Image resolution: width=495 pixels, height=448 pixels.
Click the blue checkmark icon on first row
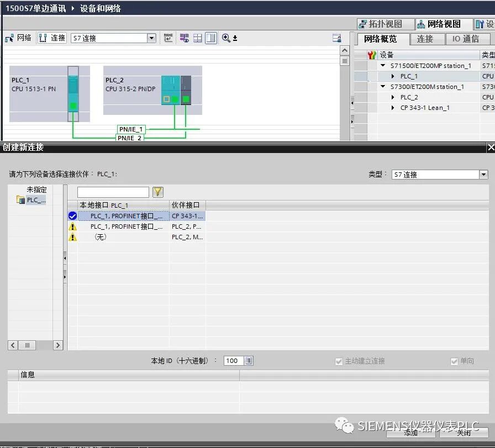tap(72, 216)
